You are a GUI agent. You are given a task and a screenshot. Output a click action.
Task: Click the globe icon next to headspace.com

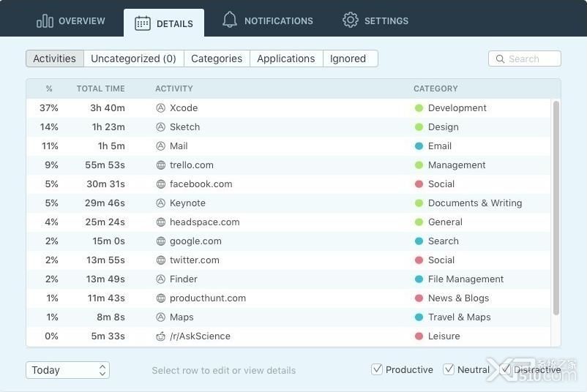coord(160,222)
